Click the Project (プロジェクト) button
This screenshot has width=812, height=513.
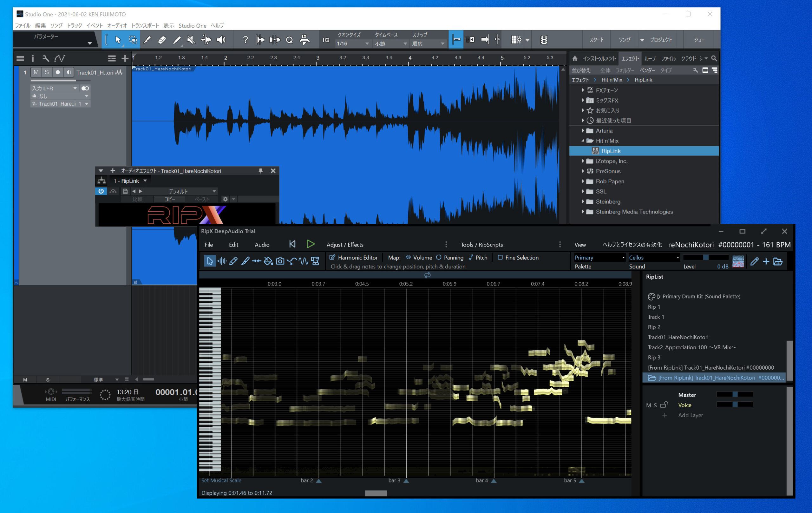click(x=661, y=40)
